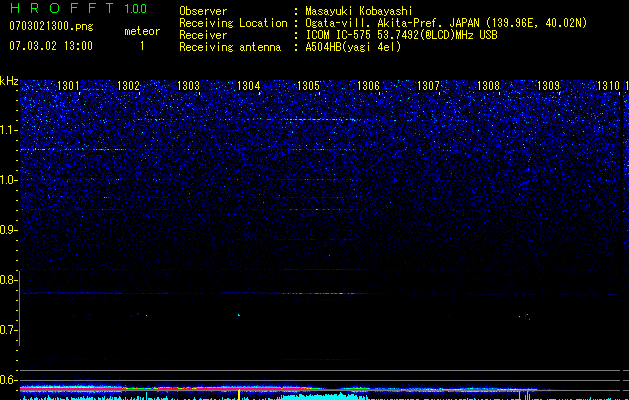Click the 1.0 kHz frequency label

pyautogui.click(x=8, y=180)
